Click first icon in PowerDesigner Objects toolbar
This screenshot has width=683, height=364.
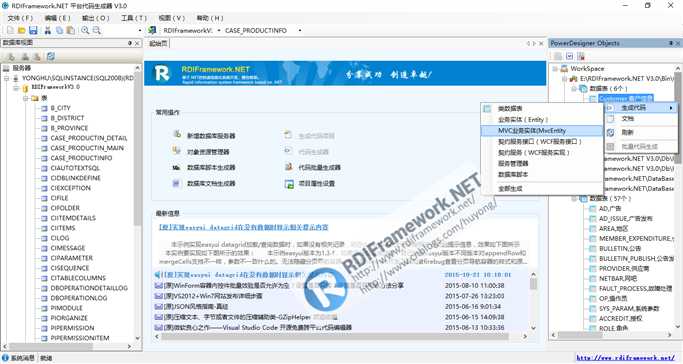click(558, 56)
